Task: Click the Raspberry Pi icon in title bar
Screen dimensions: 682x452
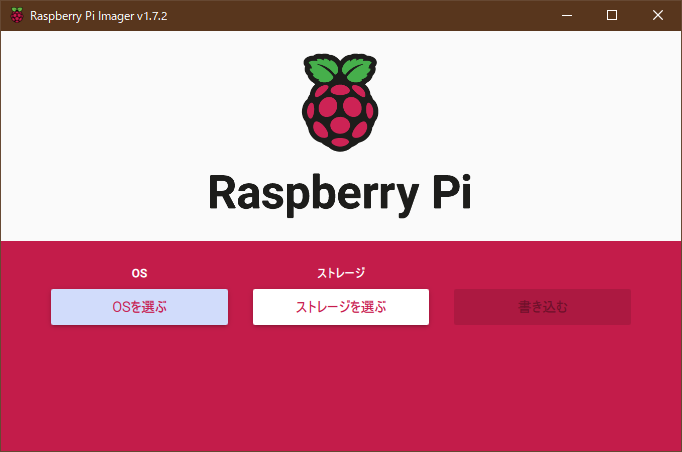Action: click(17, 15)
